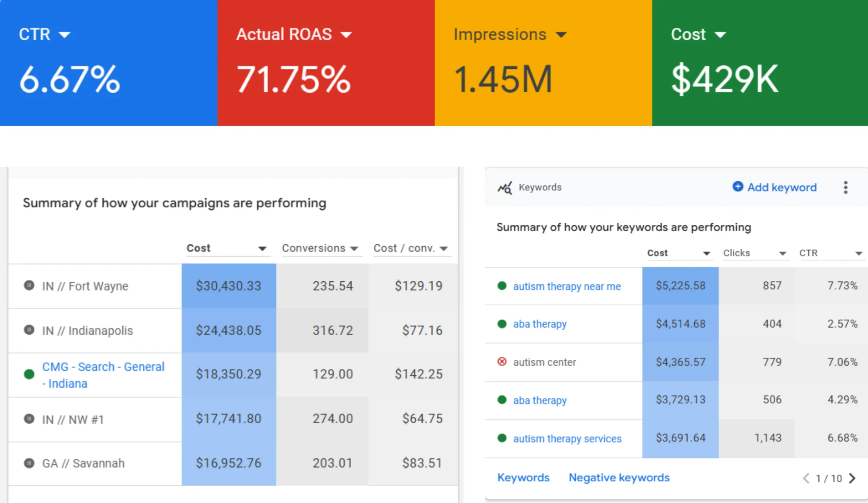Click red removed status icon for autism center
868x503 pixels.
tap(502, 362)
